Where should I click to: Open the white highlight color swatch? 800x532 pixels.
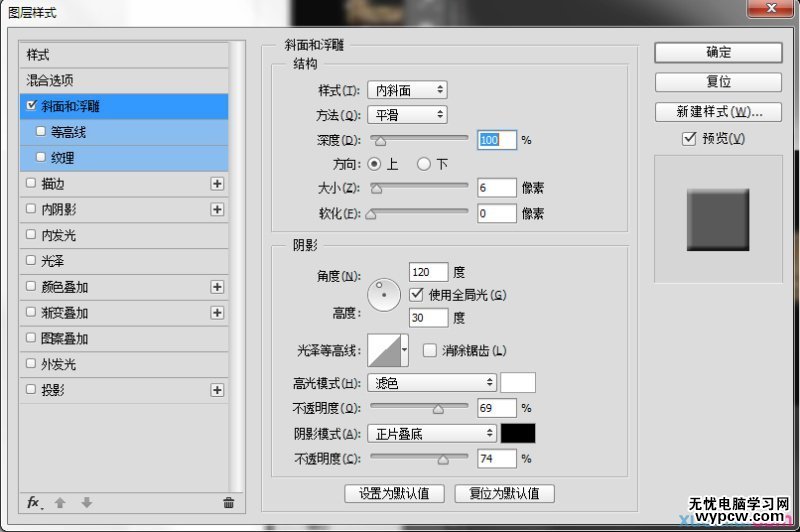tap(518, 383)
